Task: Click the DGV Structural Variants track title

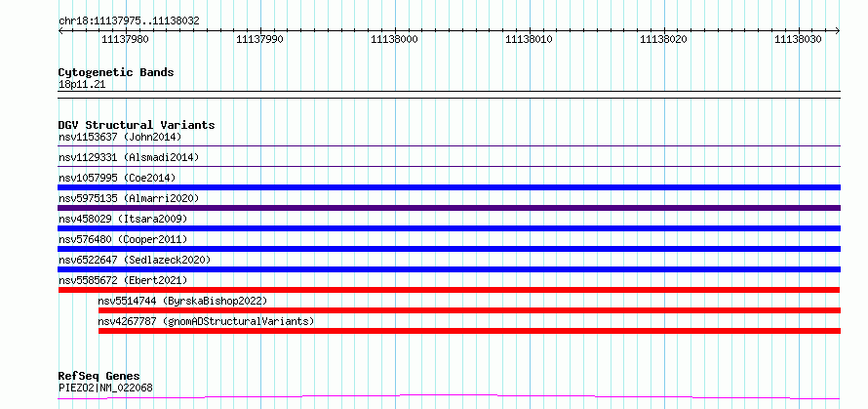Action: (137, 125)
